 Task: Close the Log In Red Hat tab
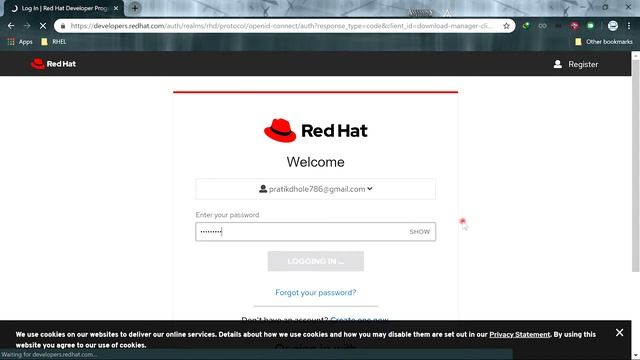coord(116,8)
